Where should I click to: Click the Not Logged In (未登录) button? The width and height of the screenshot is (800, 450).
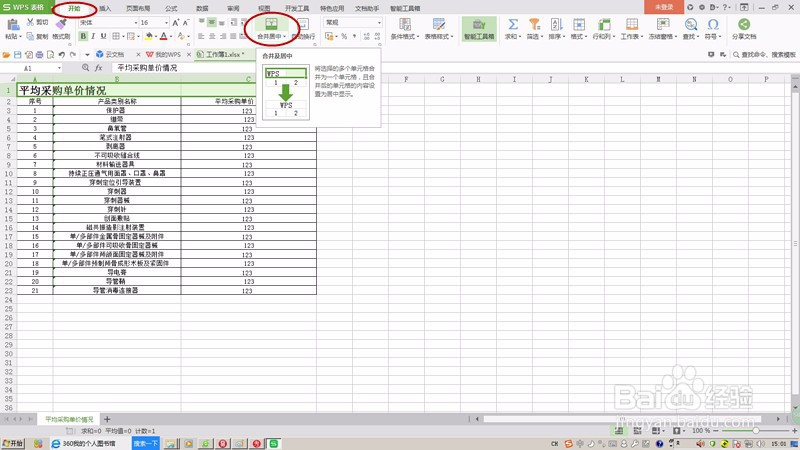[664, 7]
